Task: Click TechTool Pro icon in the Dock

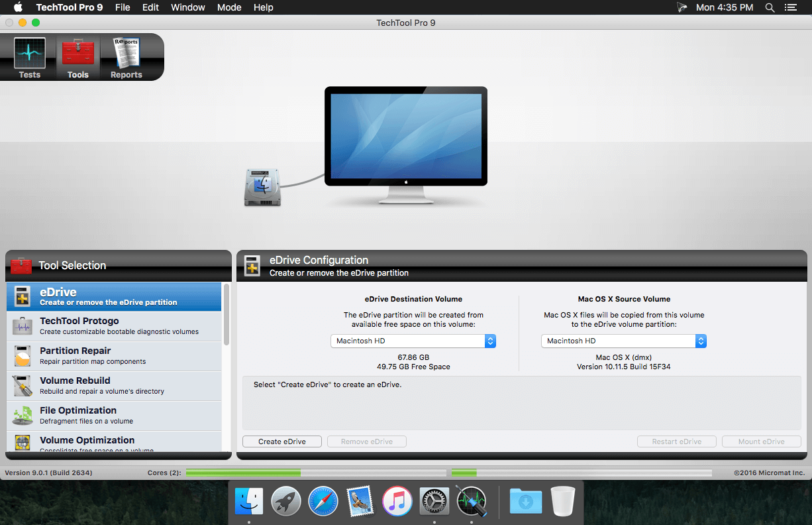Action: pos(472,502)
